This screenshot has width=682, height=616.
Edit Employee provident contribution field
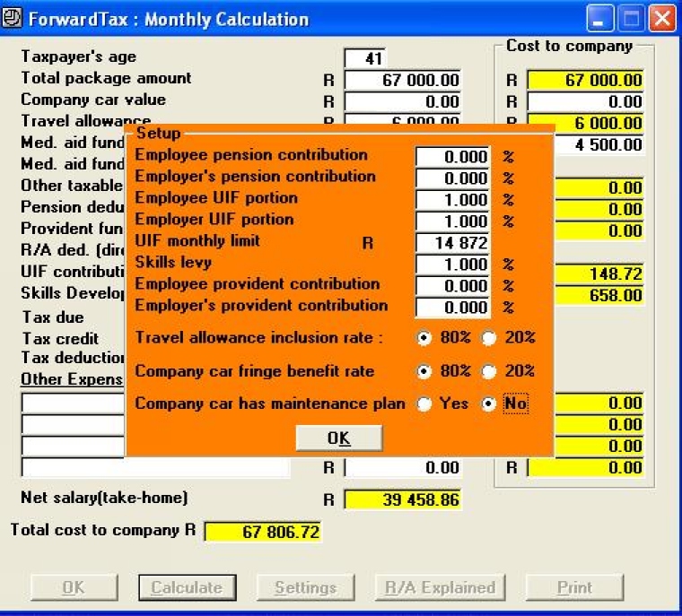click(453, 286)
